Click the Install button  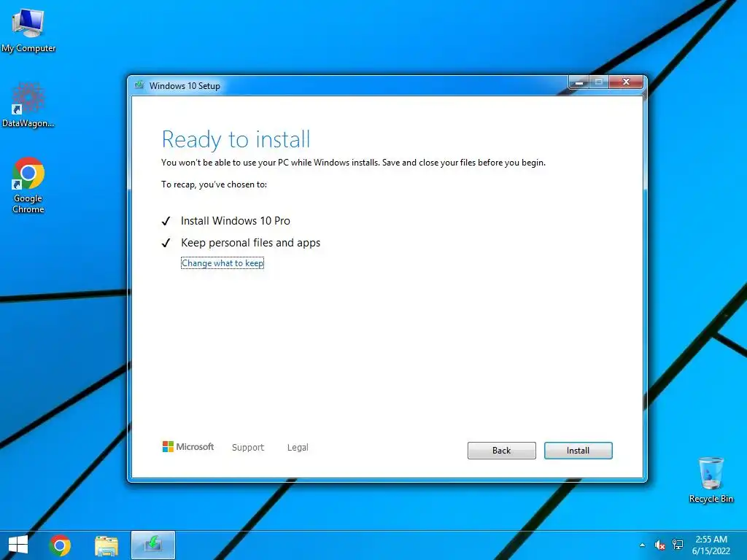pyautogui.click(x=578, y=451)
